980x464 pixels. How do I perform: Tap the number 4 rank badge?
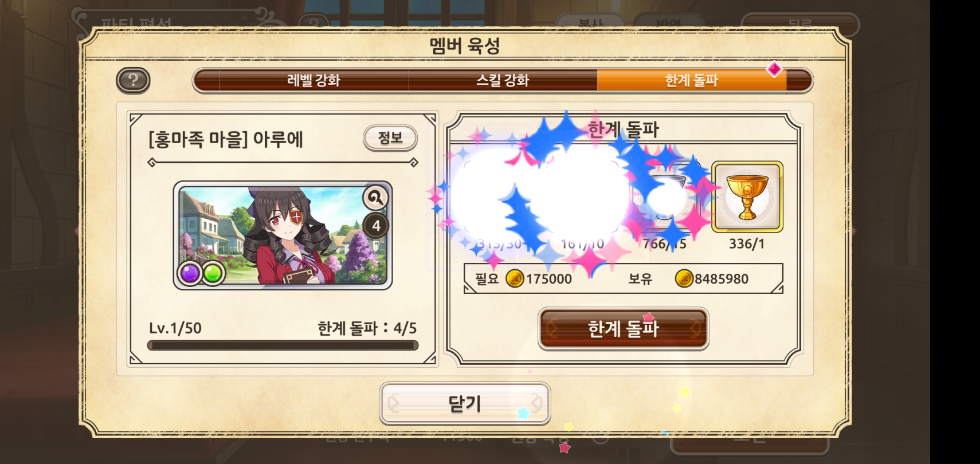(376, 226)
